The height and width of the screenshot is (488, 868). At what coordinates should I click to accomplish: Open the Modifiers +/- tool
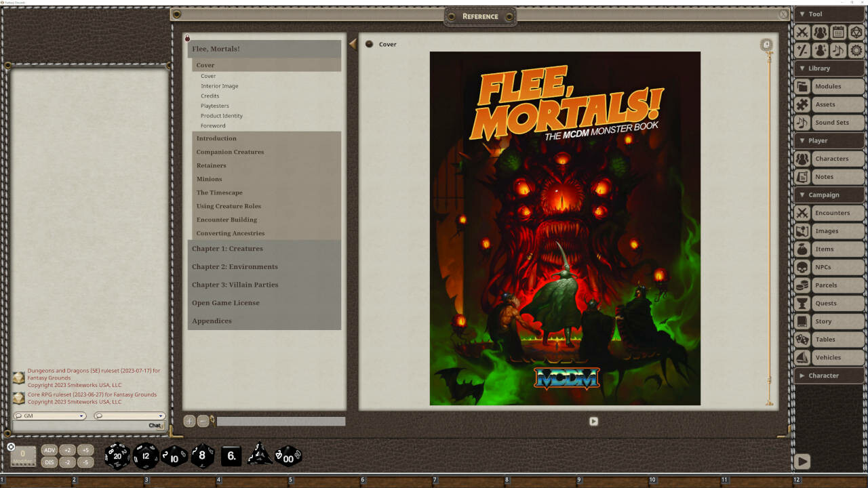pos(802,50)
